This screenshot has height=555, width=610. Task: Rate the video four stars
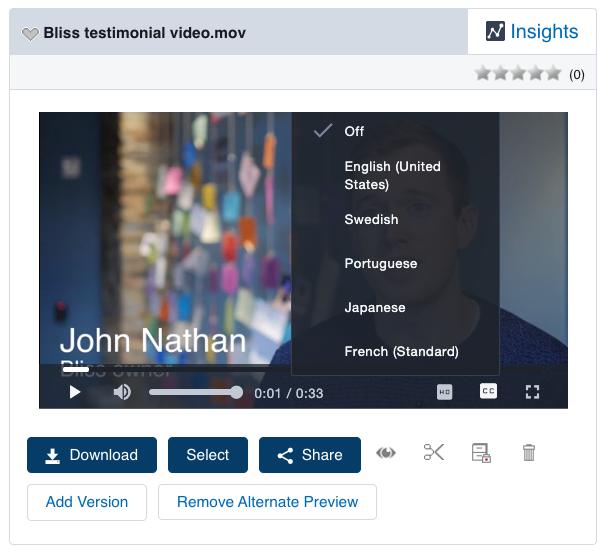[x=536, y=73]
